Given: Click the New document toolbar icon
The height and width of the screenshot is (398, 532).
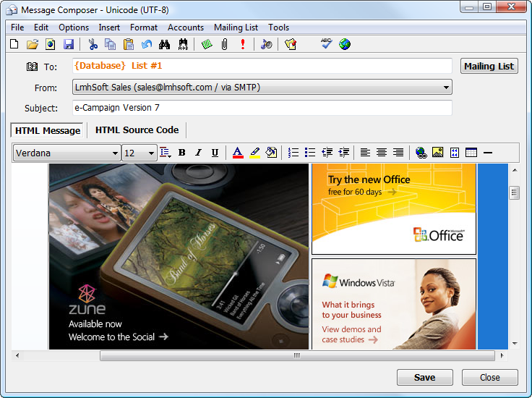Looking at the screenshot, I should tap(14, 44).
